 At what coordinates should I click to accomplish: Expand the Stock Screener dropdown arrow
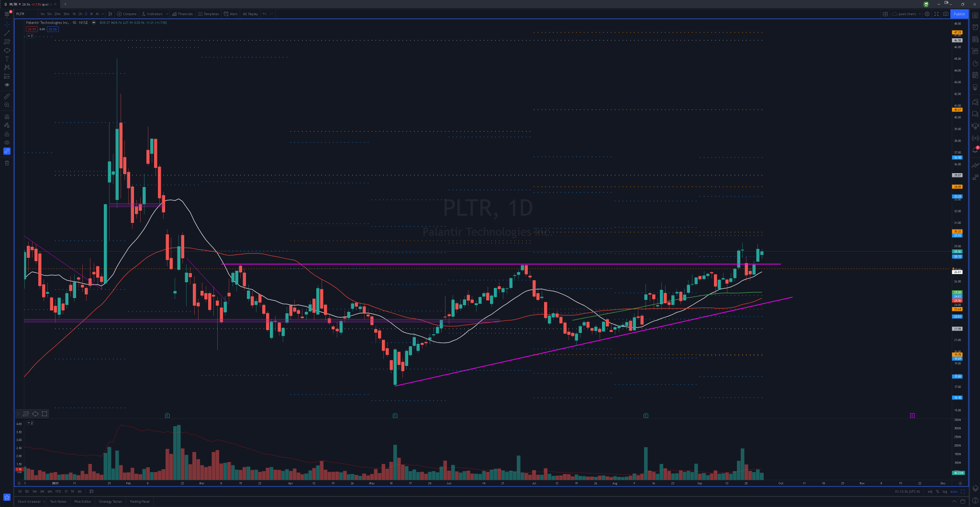point(44,502)
